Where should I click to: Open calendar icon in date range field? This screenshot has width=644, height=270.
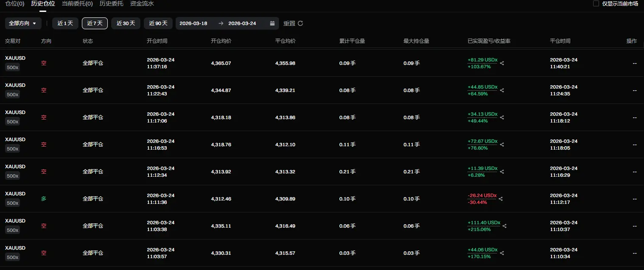(272, 23)
